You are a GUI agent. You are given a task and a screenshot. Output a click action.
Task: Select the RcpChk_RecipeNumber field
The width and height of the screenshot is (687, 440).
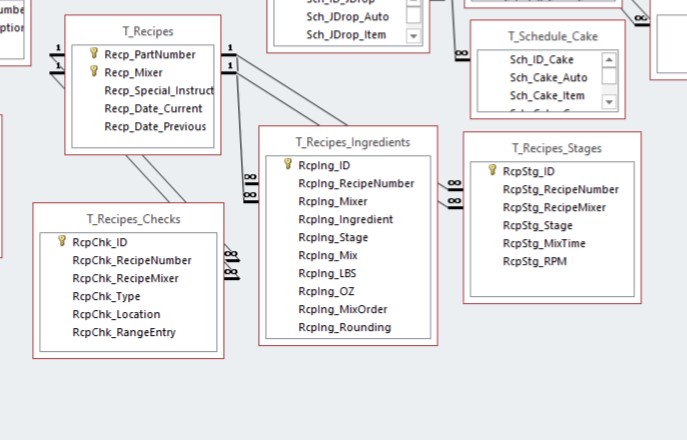pyautogui.click(x=132, y=260)
